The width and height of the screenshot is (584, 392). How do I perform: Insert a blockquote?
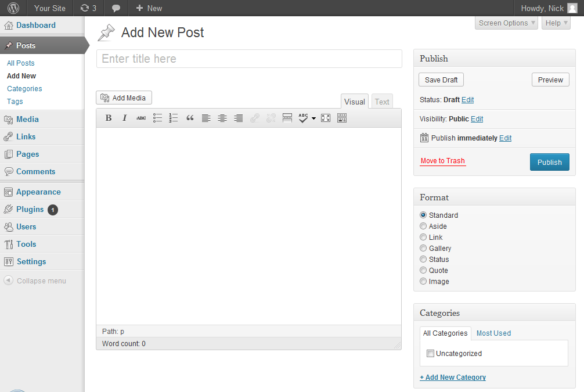click(x=190, y=118)
